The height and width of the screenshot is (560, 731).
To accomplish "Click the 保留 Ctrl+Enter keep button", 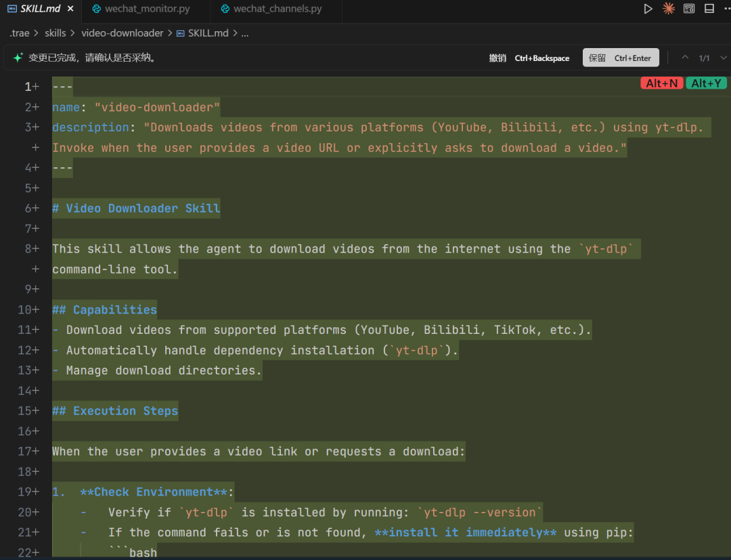I will (x=621, y=58).
